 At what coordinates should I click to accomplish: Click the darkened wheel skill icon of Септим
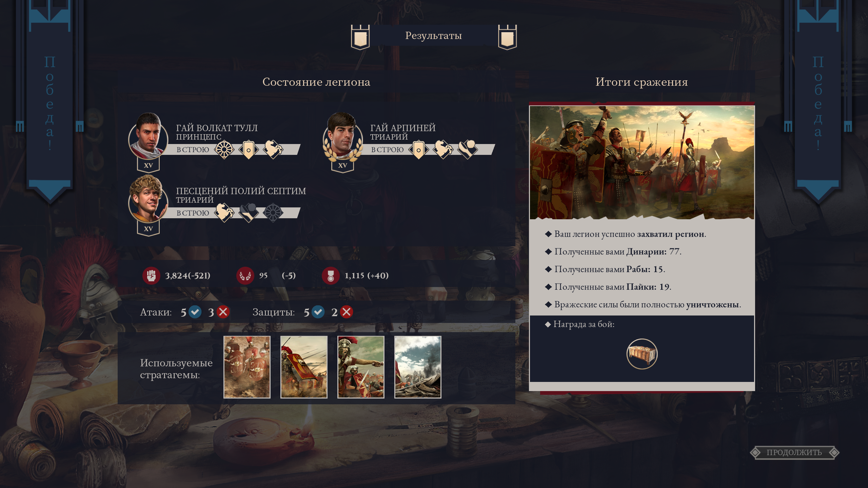pos(273,212)
